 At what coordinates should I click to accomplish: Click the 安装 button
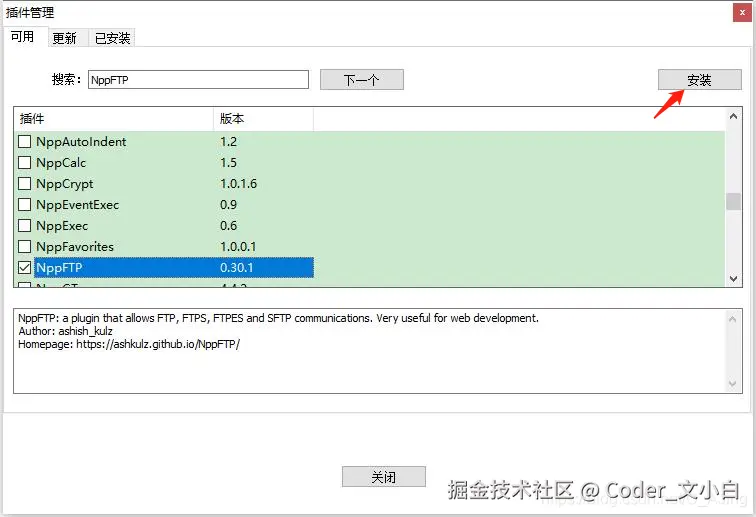pos(700,80)
